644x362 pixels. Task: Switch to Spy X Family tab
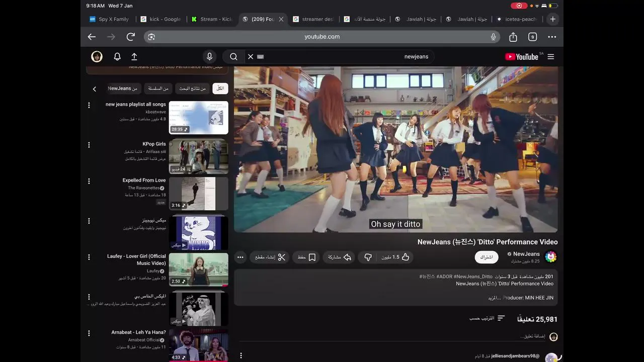pos(109,19)
